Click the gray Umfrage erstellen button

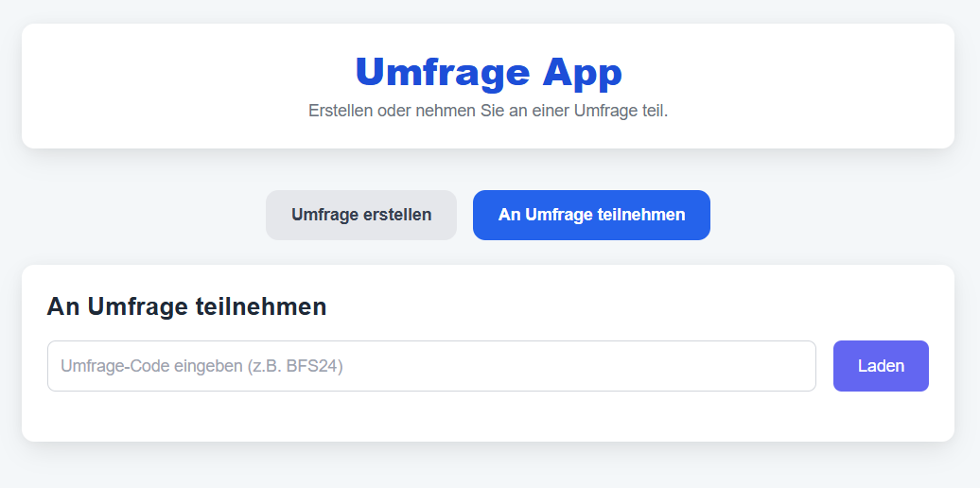[361, 215]
